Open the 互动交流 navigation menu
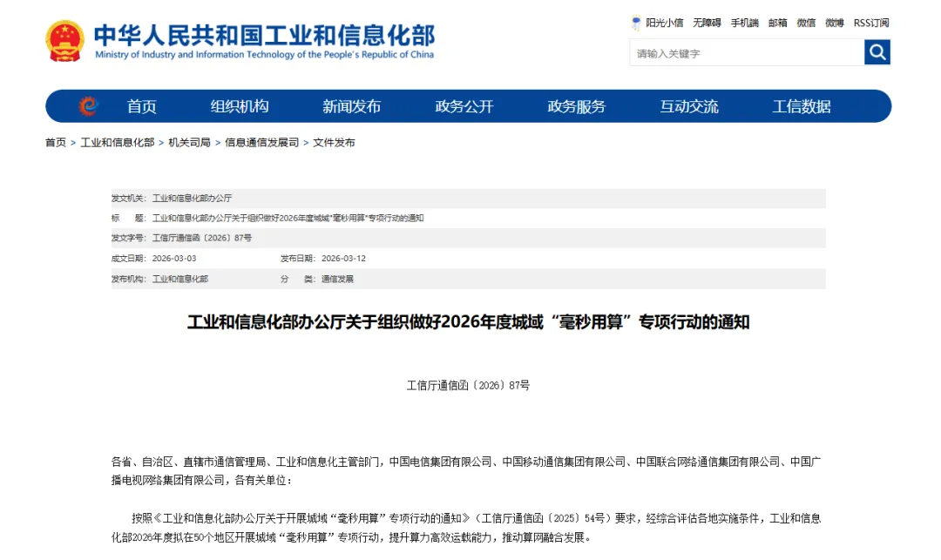 [689, 107]
